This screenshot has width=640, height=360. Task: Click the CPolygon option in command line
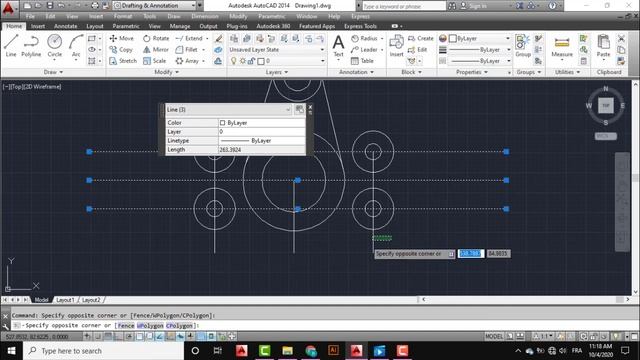click(x=179, y=325)
